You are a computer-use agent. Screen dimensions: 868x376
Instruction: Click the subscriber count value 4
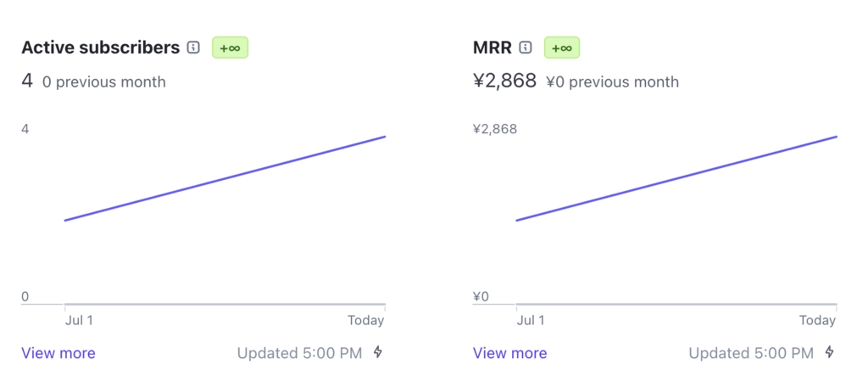pyautogui.click(x=27, y=81)
